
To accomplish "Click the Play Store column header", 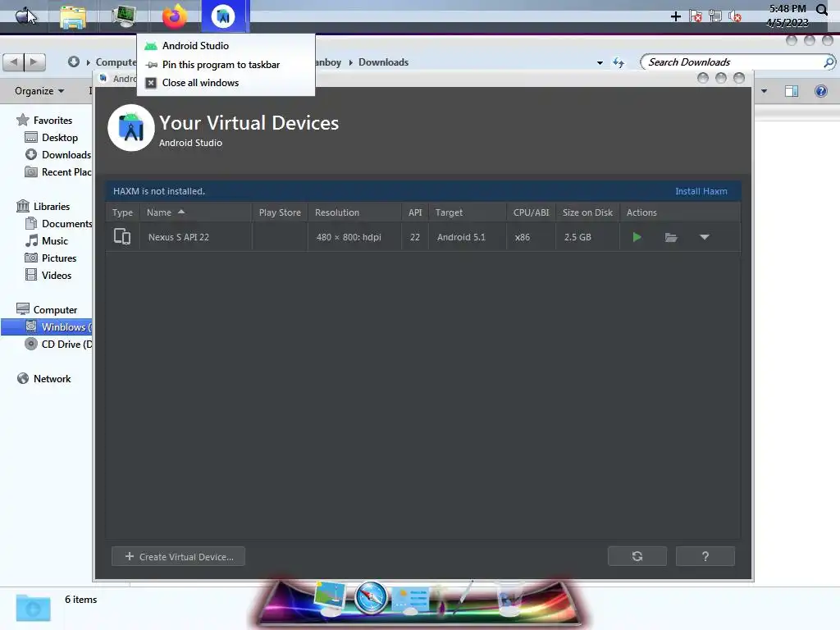I will point(280,212).
